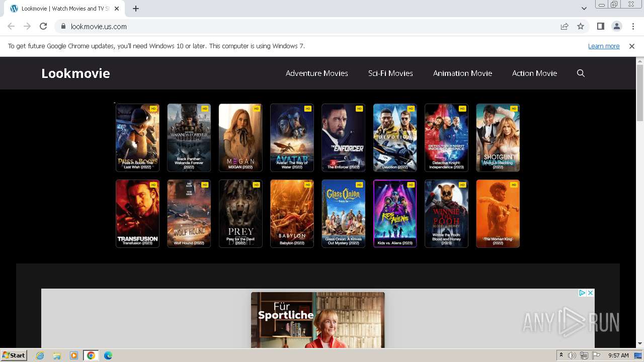Click the Lookmovie site logo
644x362 pixels.
coord(75,73)
